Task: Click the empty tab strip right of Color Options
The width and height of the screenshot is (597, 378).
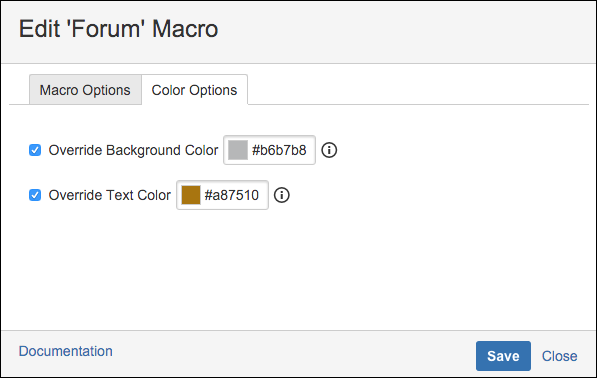Action: pos(418,90)
